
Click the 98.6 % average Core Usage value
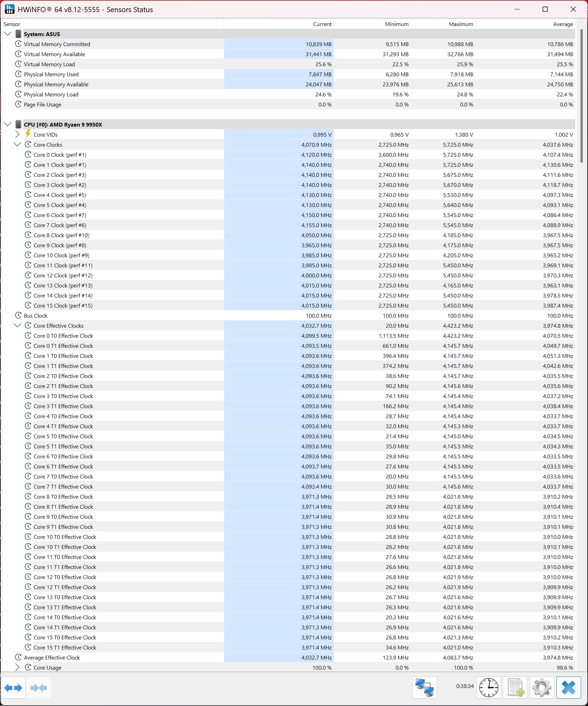click(x=565, y=668)
